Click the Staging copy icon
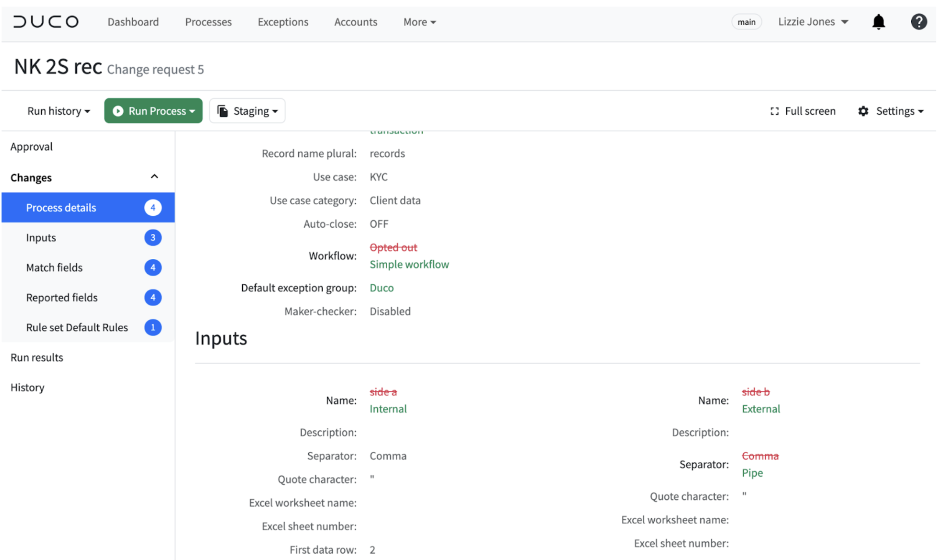Viewport: 944px width, 560px height. 223,110
